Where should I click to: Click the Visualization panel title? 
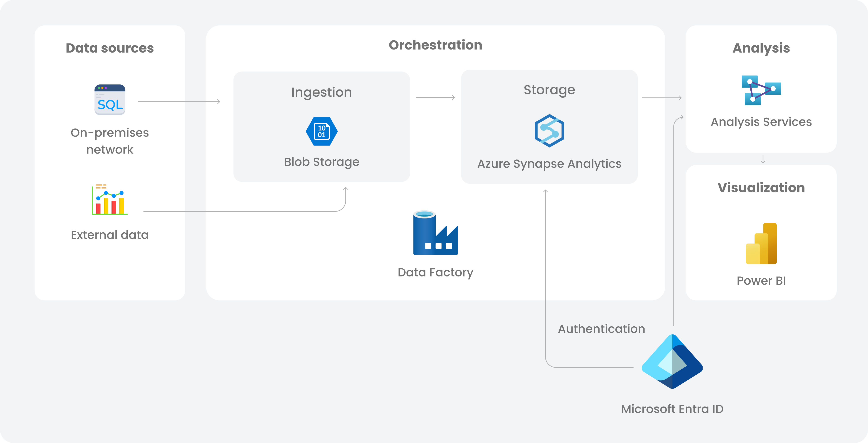(761, 187)
